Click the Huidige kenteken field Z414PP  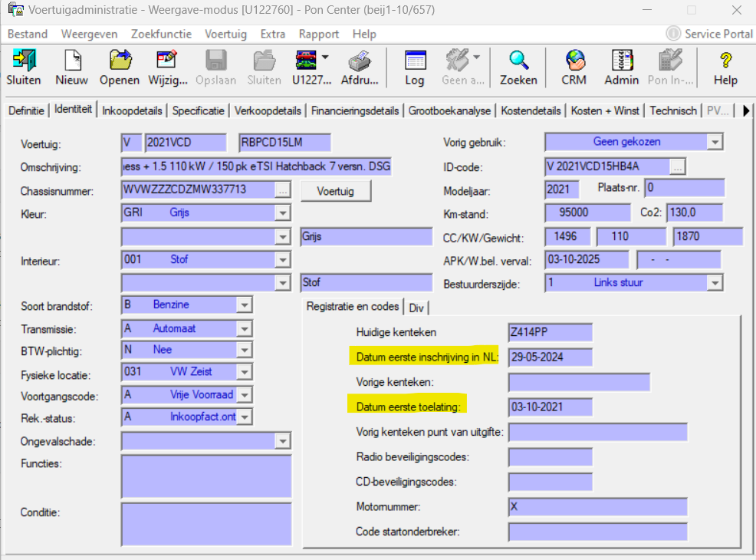550,332
